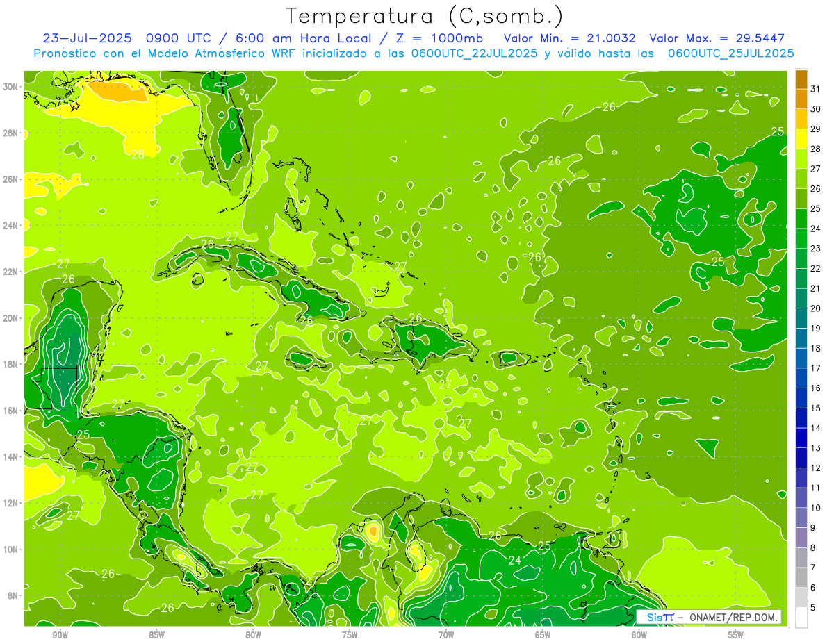Viewport: 834px width, 644px height.
Task: Click the 20 label on the color scale
Action: pos(816,308)
